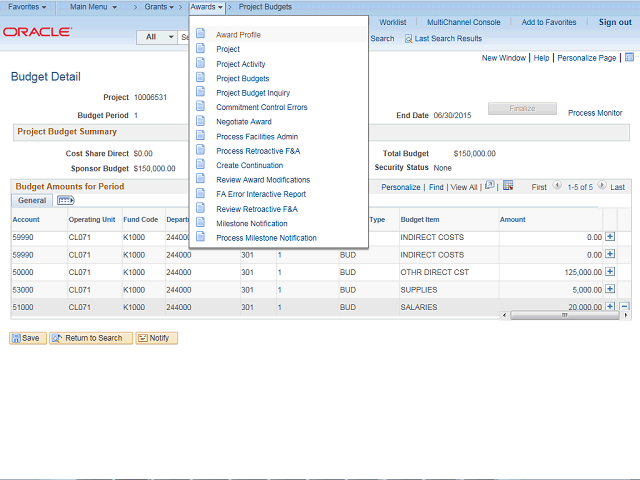Toggle the Last Search Results checkbox
Screen dimensions: 640x480
click(x=409, y=39)
